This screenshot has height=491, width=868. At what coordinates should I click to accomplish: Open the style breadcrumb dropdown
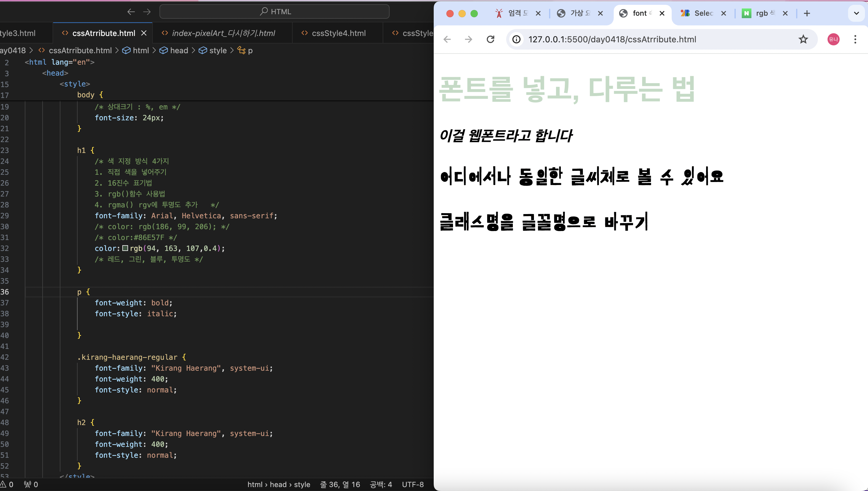pos(218,50)
